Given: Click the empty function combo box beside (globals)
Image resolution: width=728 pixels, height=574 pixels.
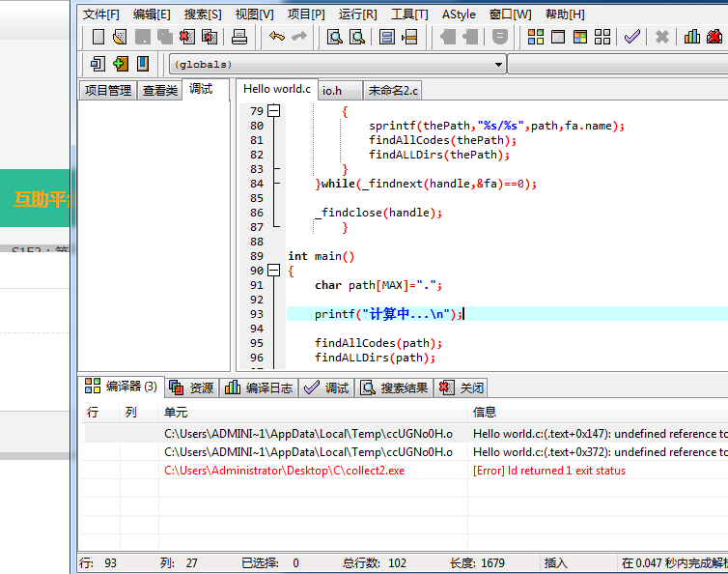Looking at the screenshot, I should [618, 65].
